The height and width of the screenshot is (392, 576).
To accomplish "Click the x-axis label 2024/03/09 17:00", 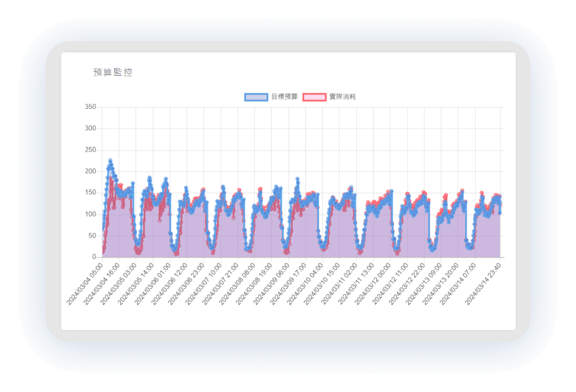I will pos(288,284).
